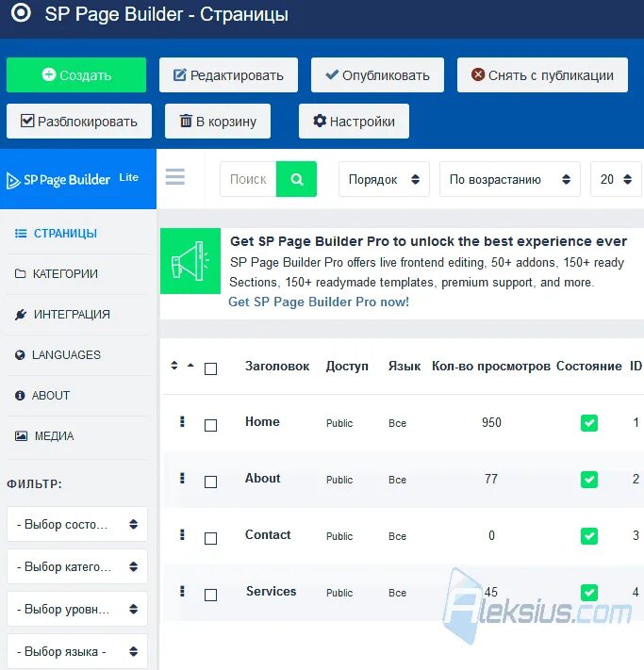The width and height of the screenshot is (644, 670).
Task: Click the 77 views value for About
Action: pyautogui.click(x=491, y=479)
